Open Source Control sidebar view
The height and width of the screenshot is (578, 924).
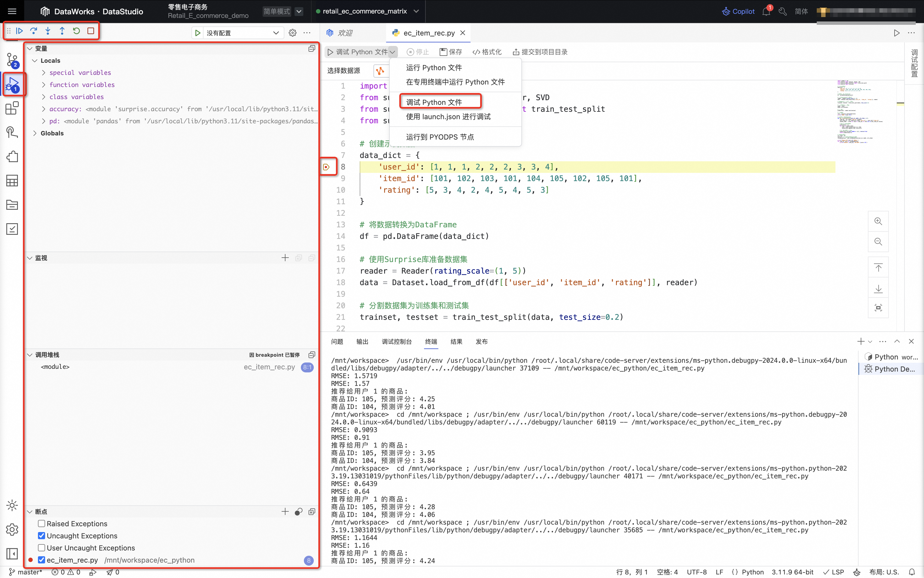(12, 60)
